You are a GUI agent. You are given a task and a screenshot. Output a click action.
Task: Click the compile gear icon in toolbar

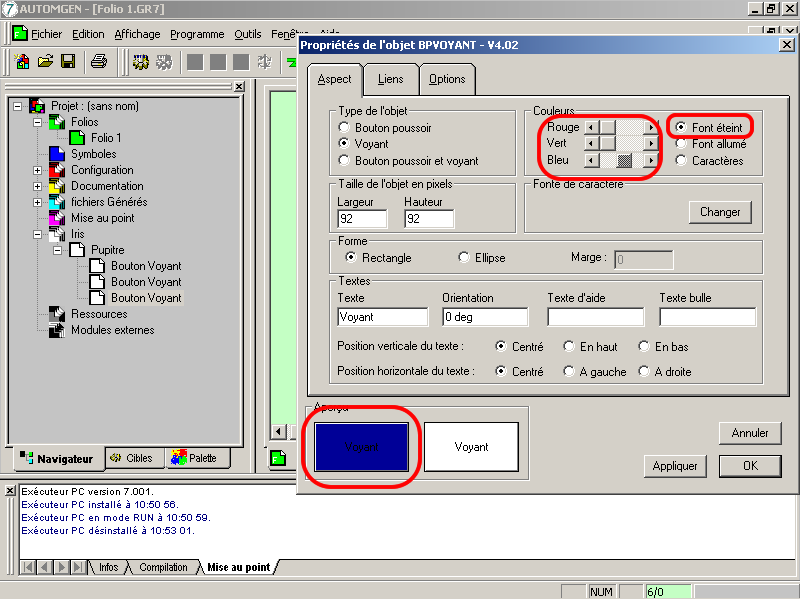(141, 62)
